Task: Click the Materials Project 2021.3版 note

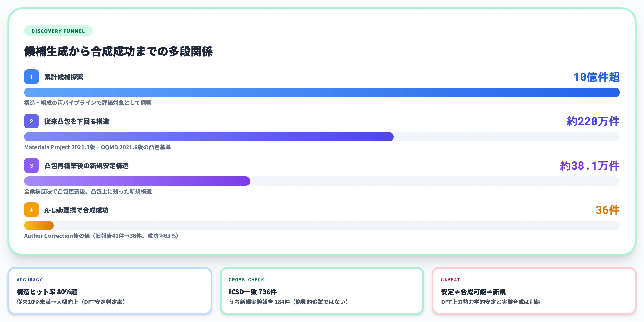Action: pyautogui.click(x=97, y=147)
